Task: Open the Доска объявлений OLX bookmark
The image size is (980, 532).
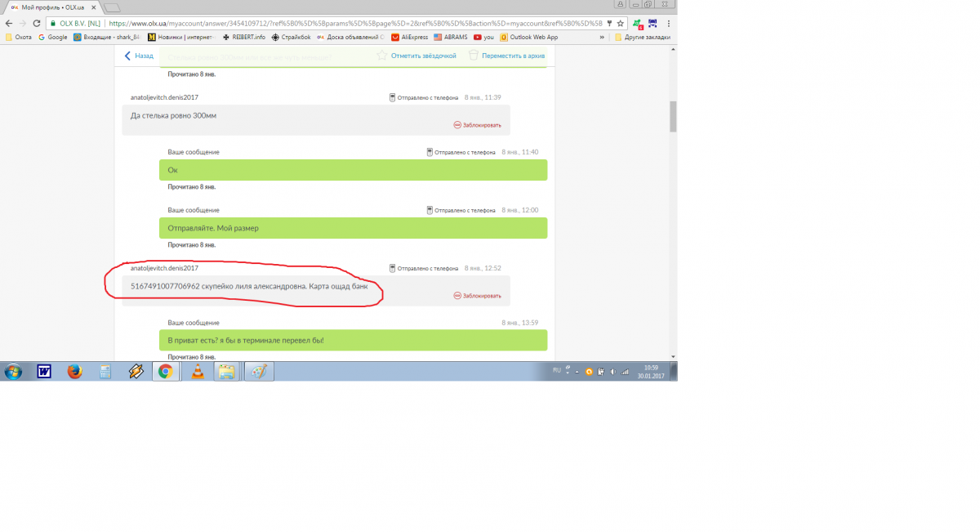Action: 351,37
